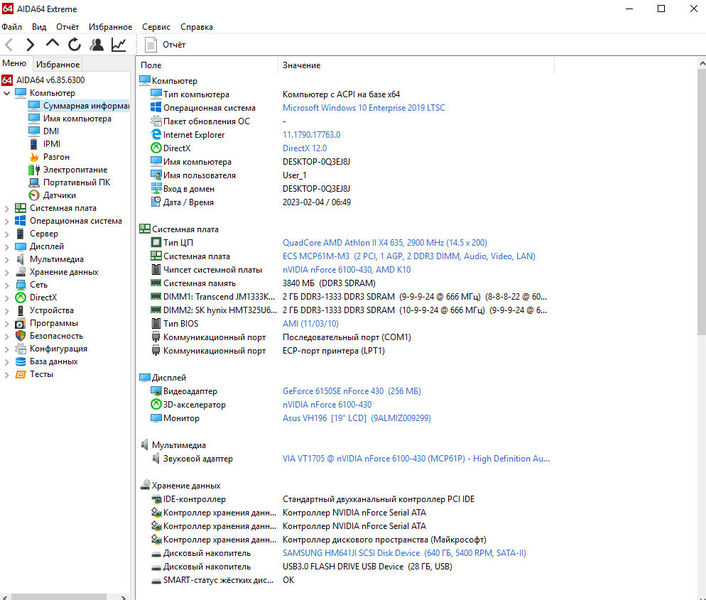Select the USB3.0 FLASH DRIVE USB Device row

tap(367, 566)
